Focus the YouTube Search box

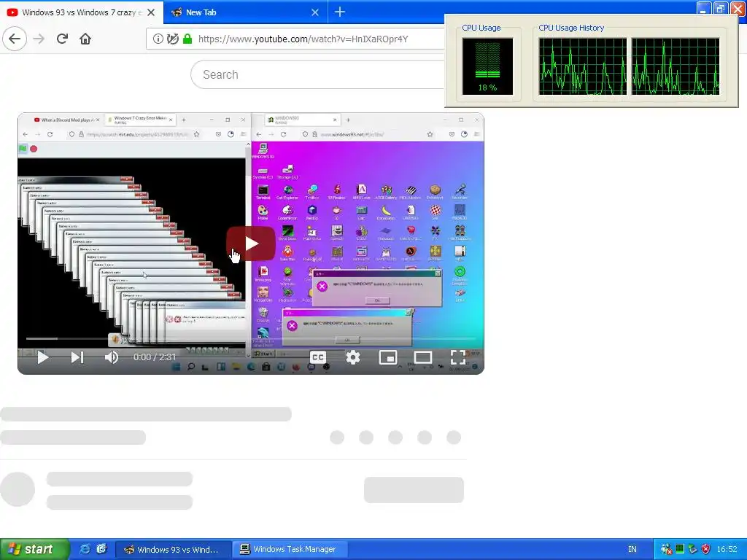317,74
